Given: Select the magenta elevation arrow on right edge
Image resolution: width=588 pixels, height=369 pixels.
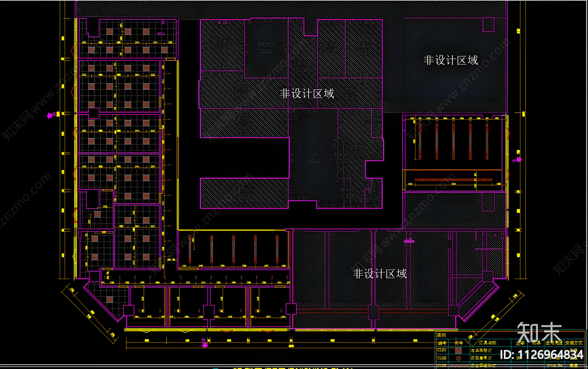Looking at the screenshot, I should tap(519, 159).
